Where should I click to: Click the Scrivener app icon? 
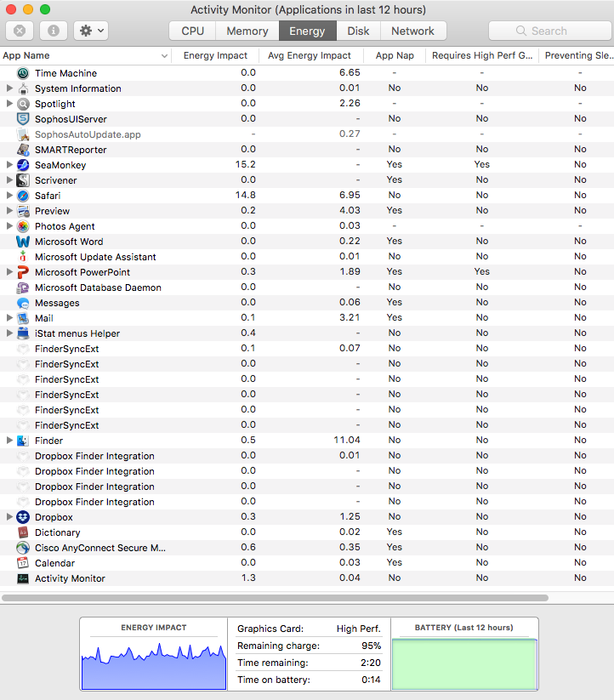pos(23,180)
